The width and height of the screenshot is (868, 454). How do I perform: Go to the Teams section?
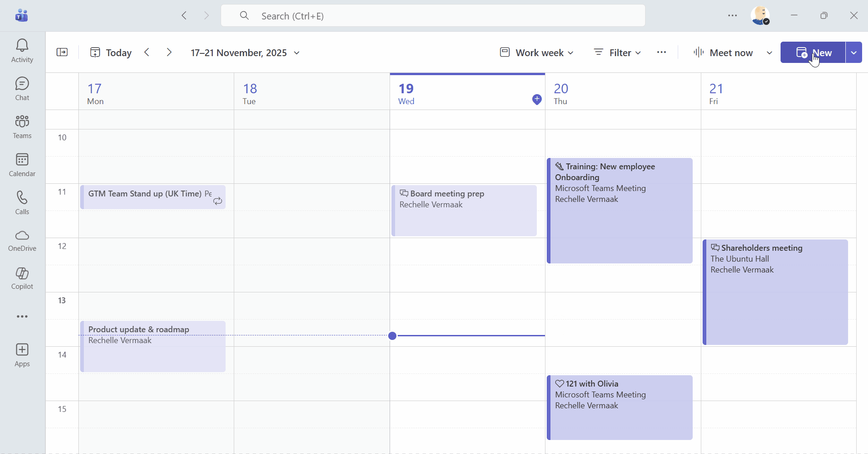click(22, 125)
